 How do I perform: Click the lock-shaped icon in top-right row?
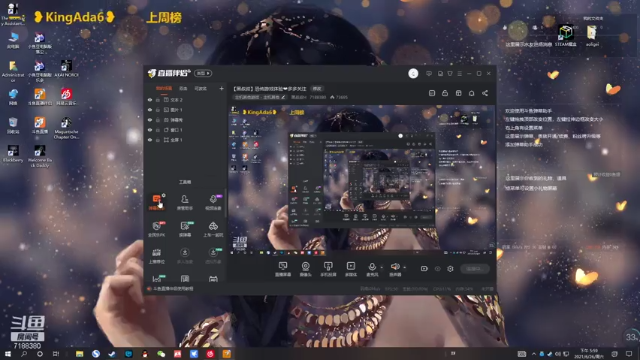point(445,93)
